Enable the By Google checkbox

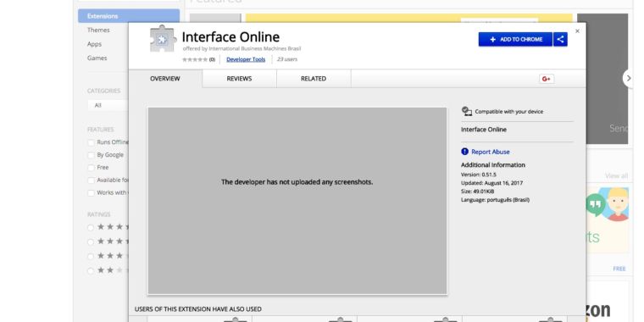91,155
